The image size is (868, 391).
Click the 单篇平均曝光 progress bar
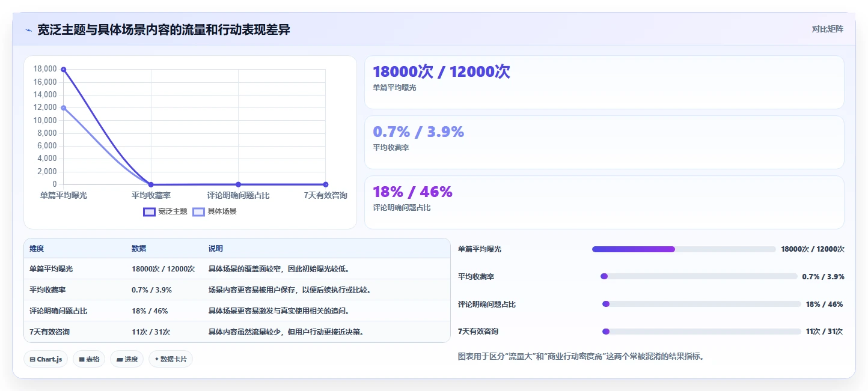pos(684,249)
